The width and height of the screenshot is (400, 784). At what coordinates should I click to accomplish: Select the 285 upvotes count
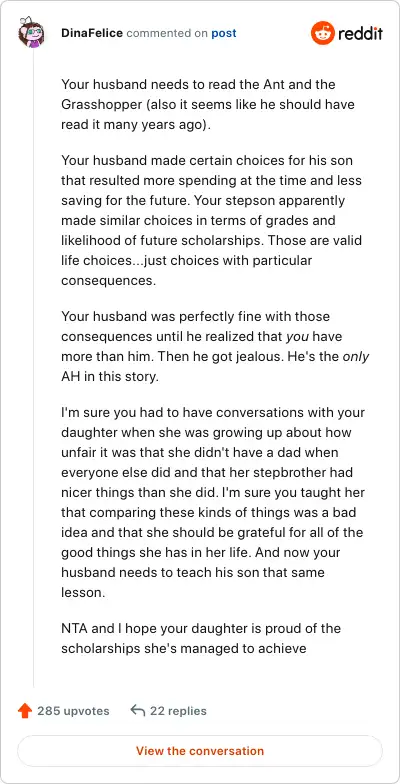coord(73,710)
